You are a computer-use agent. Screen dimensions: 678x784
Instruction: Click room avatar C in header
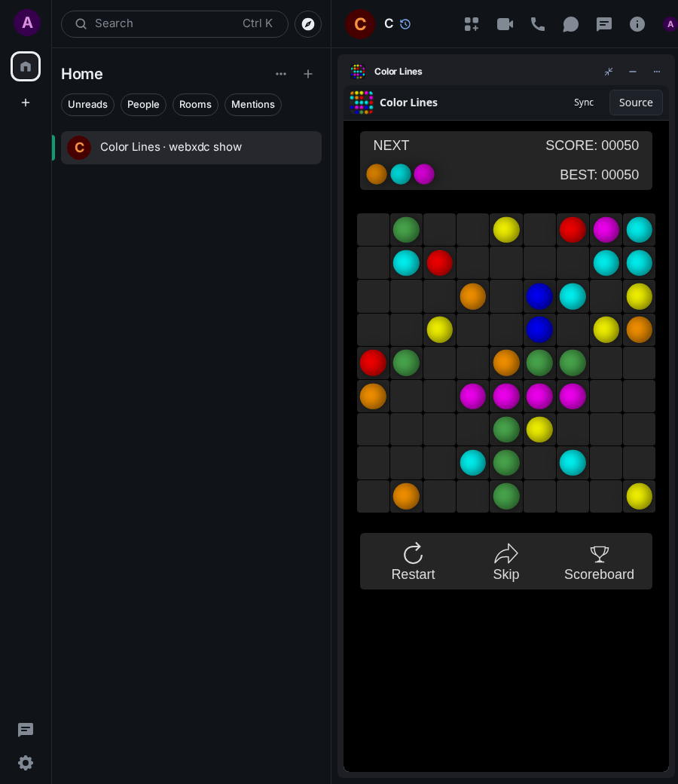360,24
